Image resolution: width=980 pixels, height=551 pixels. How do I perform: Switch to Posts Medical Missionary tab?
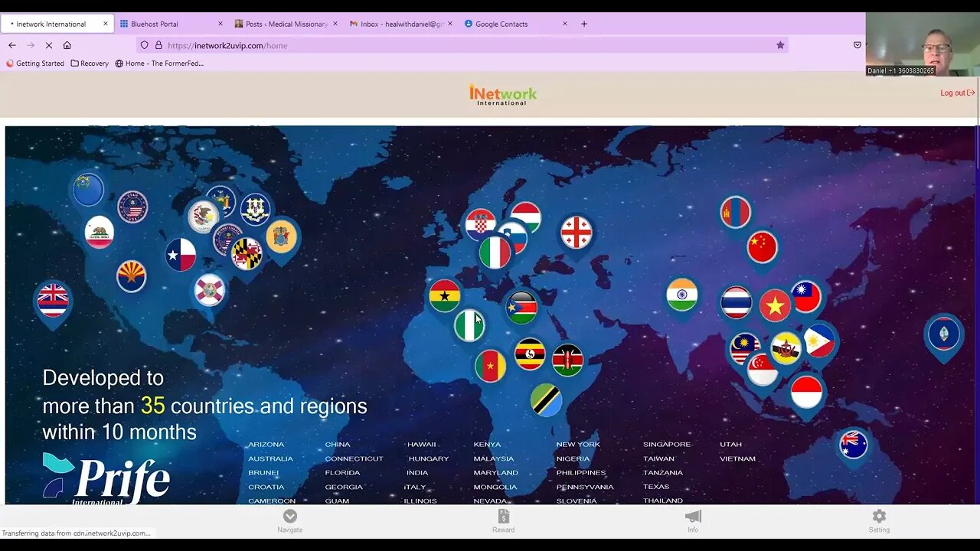click(x=286, y=24)
